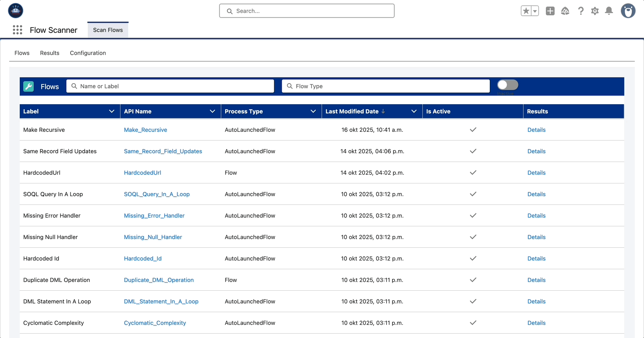
Task: Open the user profile avatar
Action: click(x=628, y=11)
